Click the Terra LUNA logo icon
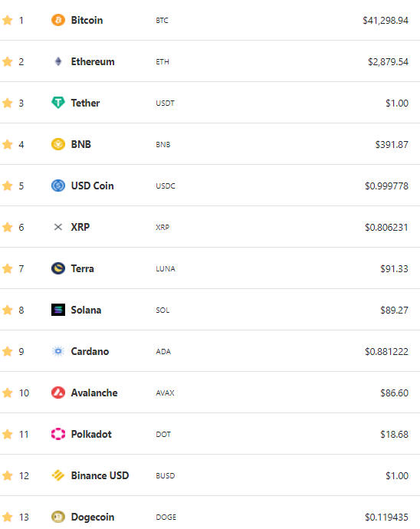Screen dimensions: 420x529 58,268
